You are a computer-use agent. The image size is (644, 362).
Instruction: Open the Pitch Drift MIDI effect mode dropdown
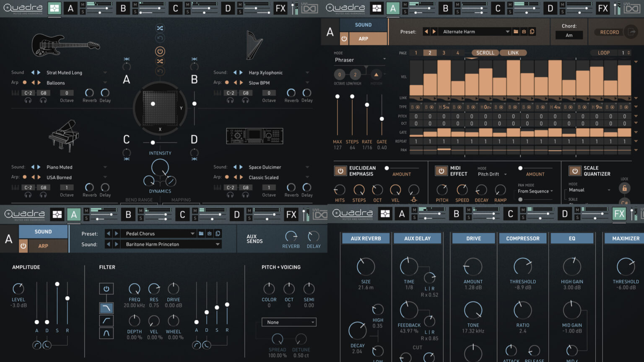coord(491,174)
